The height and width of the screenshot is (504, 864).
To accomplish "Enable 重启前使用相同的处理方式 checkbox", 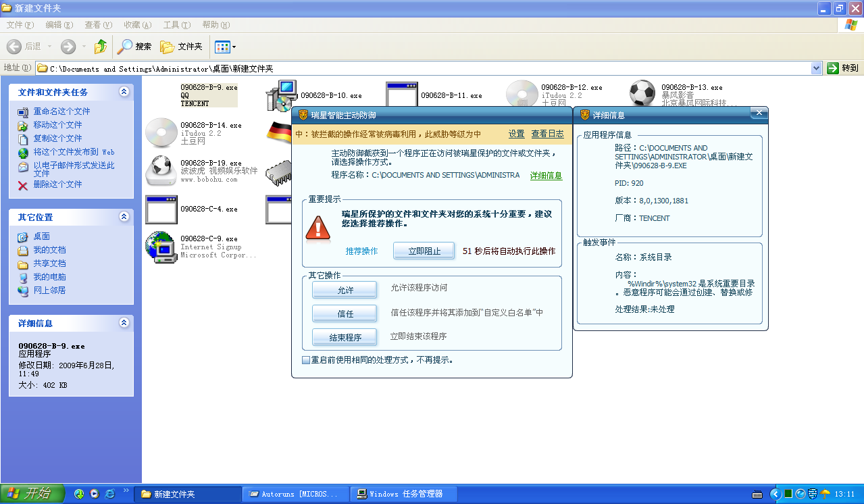I will pyautogui.click(x=306, y=360).
